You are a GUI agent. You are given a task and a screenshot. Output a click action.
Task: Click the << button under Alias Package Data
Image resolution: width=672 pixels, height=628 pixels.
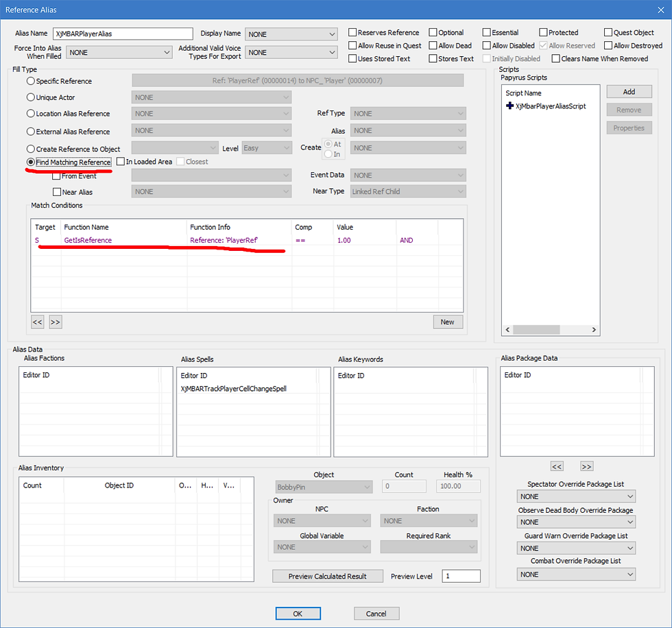557,466
